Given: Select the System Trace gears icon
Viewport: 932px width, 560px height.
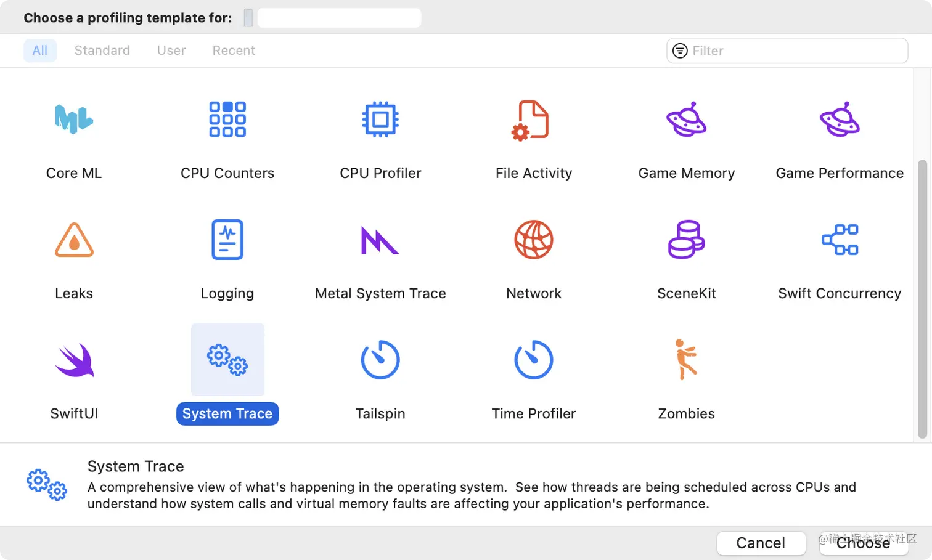Looking at the screenshot, I should pos(227,360).
